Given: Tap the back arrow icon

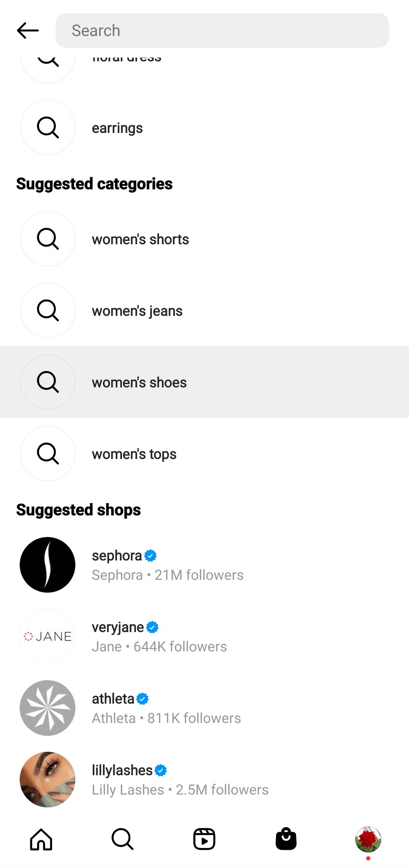Looking at the screenshot, I should tap(28, 30).
